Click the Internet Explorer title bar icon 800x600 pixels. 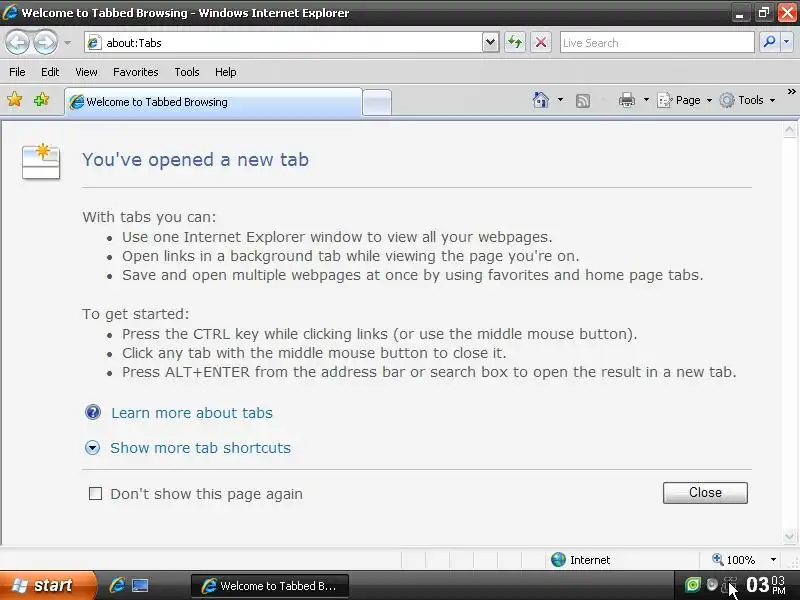coord(10,12)
